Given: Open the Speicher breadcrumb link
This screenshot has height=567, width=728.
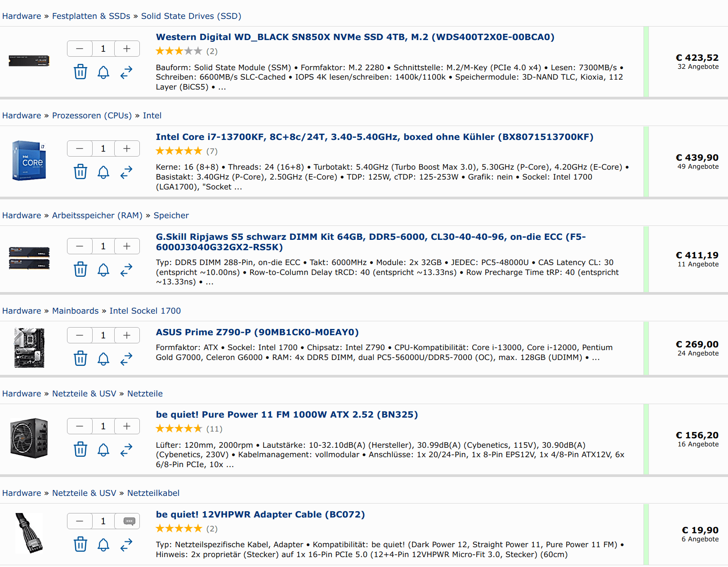Looking at the screenshot, I should pyautogui.click(x=171, y=216).
